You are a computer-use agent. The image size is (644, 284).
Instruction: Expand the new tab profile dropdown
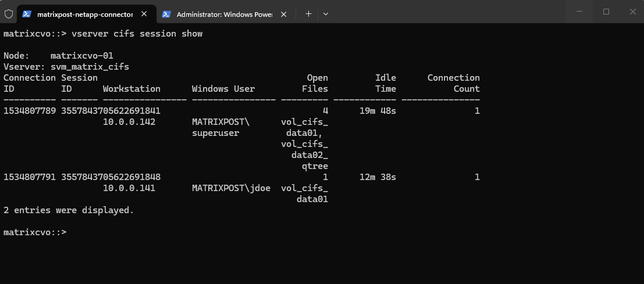pos(326,14)
